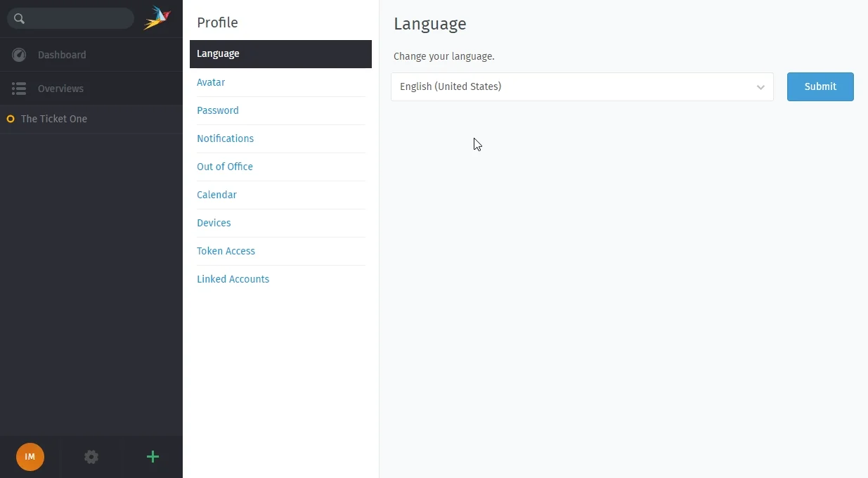Click the orange IM user avatar
The image size is (868, 478).
coord(30,457)
